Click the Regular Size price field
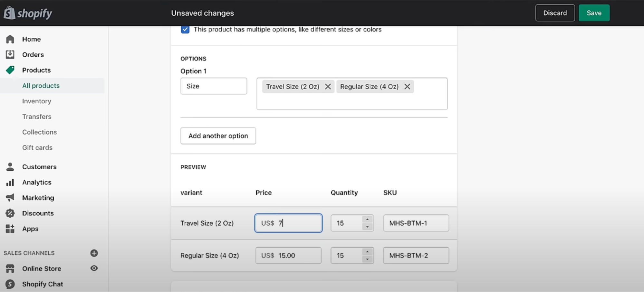Viewport: 644px width, 292px height. [x=288, y=255]
